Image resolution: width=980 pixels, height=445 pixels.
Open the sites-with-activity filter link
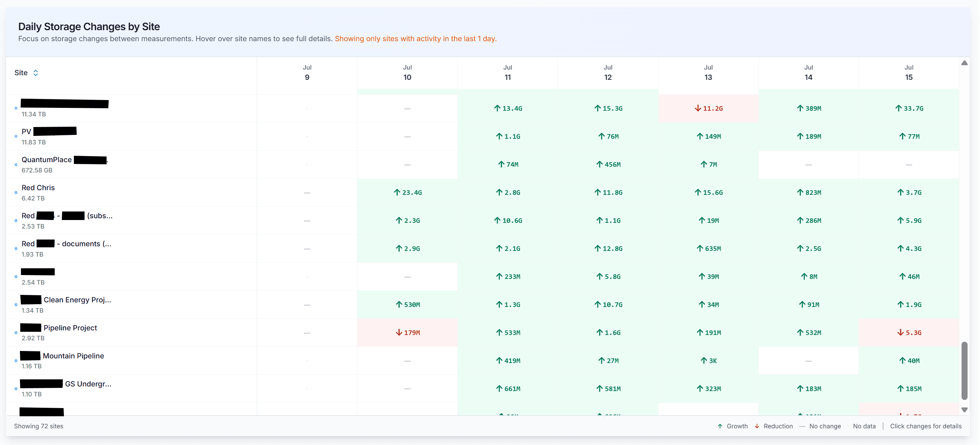pyautogui.click(x=416, y=38)
